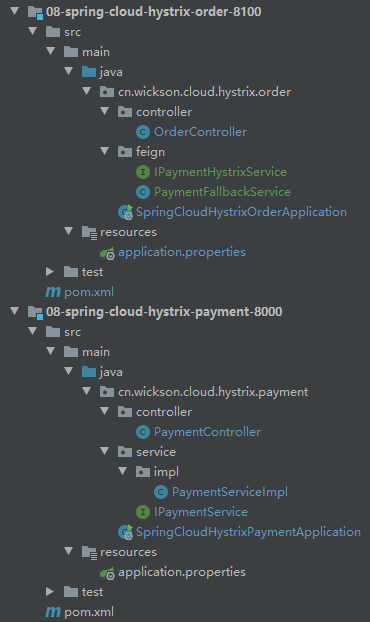Screen dimensions: 370x622
Task: Collapse java folder in payment-8000 module
Action: 69,371
